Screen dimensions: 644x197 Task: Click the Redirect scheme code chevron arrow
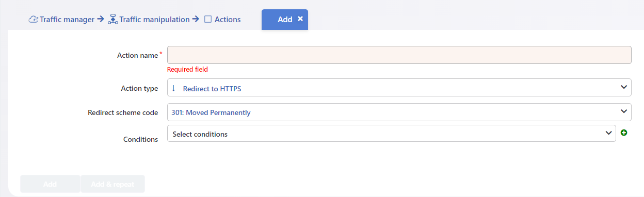tap(623, 111)
